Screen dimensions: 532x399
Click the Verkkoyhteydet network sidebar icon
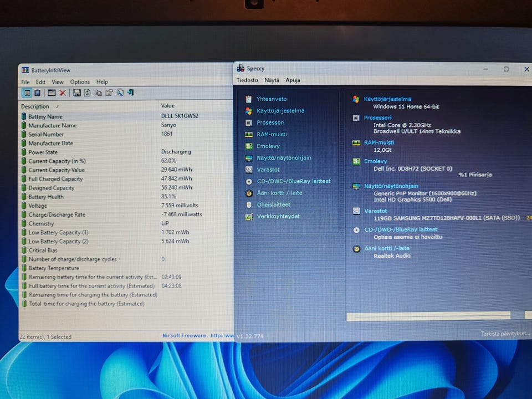[x=249, y=217]
